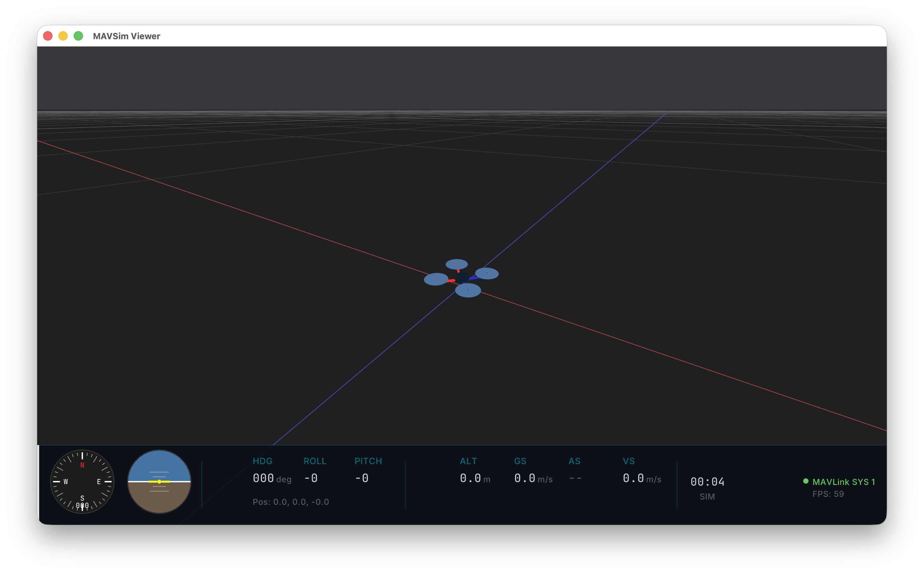The height and width of the screenshot is (574, 924).
Task: Click the green MAVLink connection status dot
Action: [x=806, y=481]
